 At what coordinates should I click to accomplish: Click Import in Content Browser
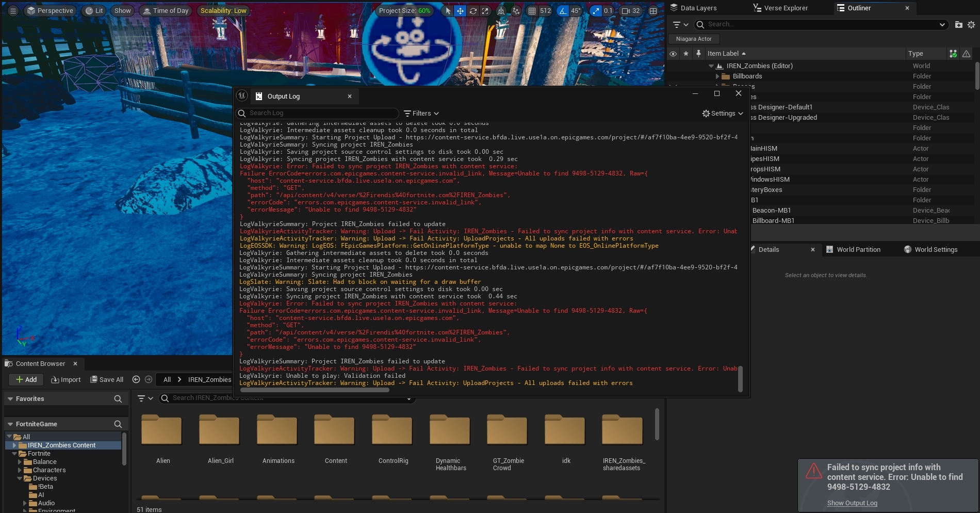(x=66, y=380)
